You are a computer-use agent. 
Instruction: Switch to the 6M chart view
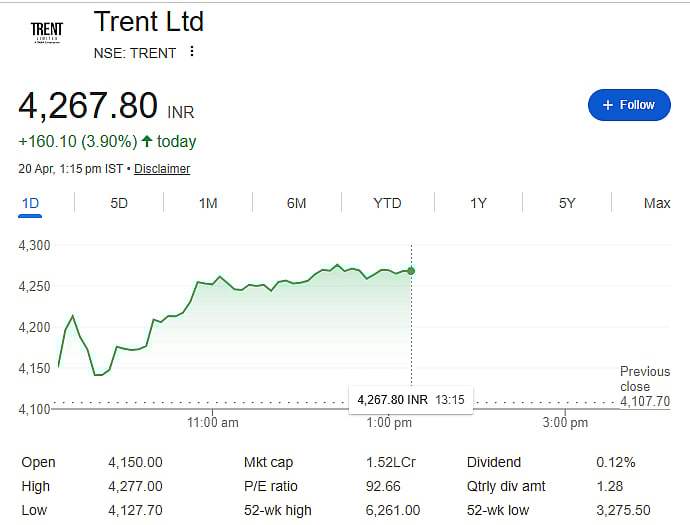tap(296, 203)
